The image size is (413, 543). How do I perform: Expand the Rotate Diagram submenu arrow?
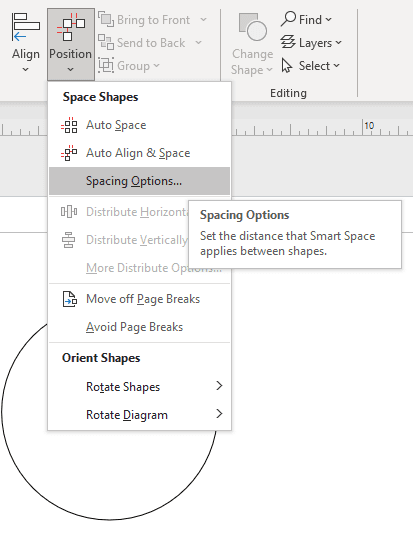tap(219, 413)
